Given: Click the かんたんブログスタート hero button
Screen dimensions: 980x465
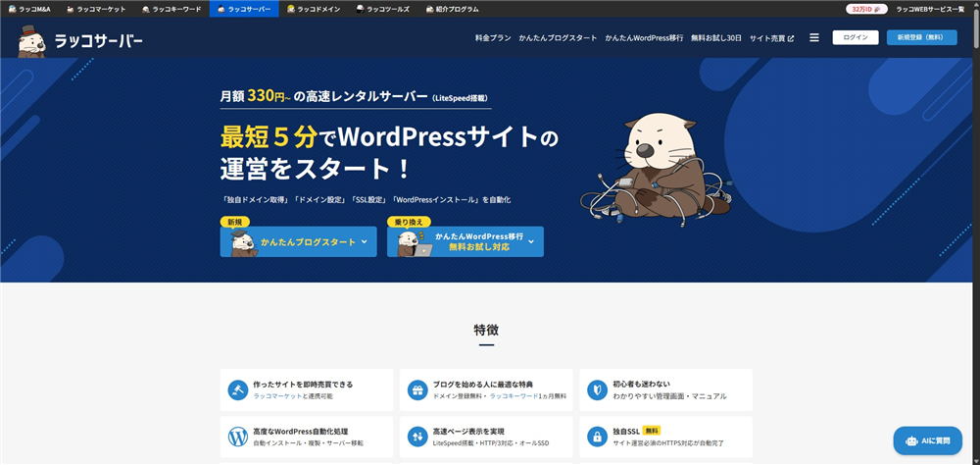Looking at the screenshot, I should (x=298, y=241).
